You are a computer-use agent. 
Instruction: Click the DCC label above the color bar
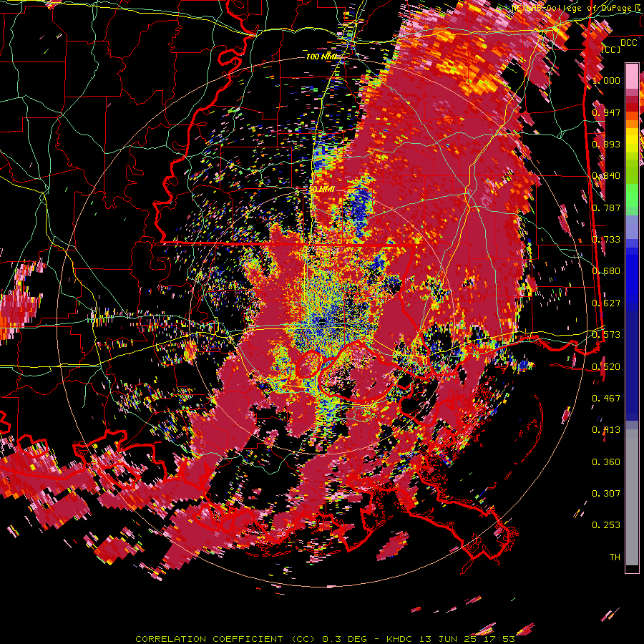point(628,43)
